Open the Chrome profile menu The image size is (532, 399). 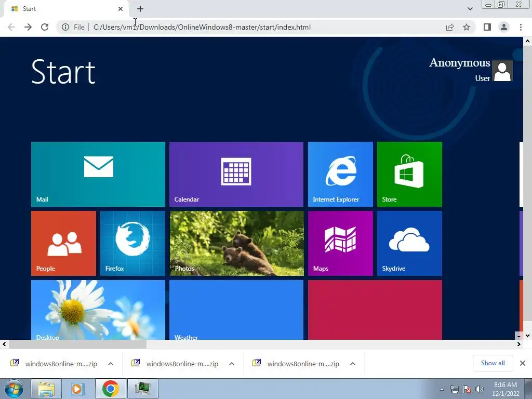[x=504, y=27]
